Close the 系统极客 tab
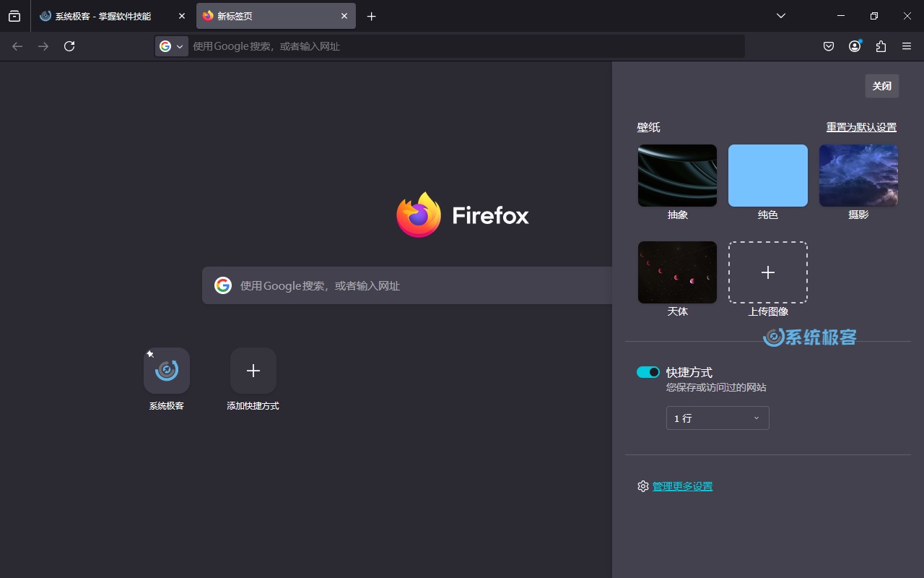Viewport: 924px width, 578px height. [x=182, y=16]
